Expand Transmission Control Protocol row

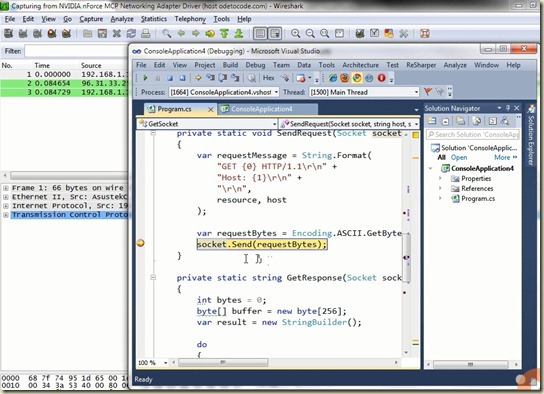tap(6, 215)
